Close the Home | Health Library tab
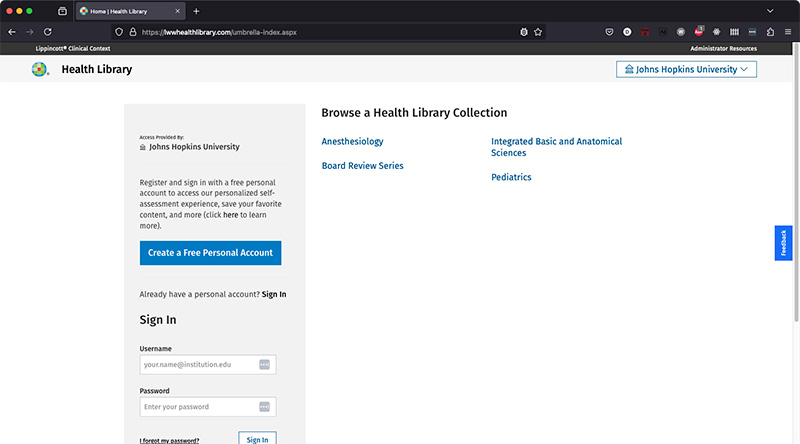Image resolution: width=800 pixels, height=444 pixels. [x=178, y=11]
